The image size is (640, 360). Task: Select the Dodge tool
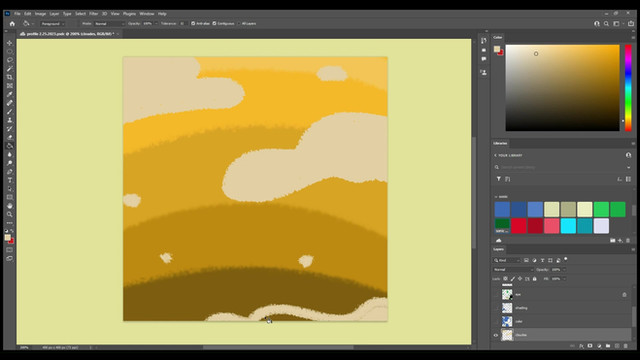coord(9,163)
